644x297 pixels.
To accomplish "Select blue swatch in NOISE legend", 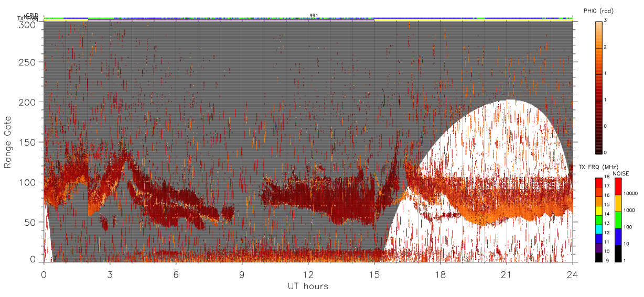I will (x=617, y=237).
